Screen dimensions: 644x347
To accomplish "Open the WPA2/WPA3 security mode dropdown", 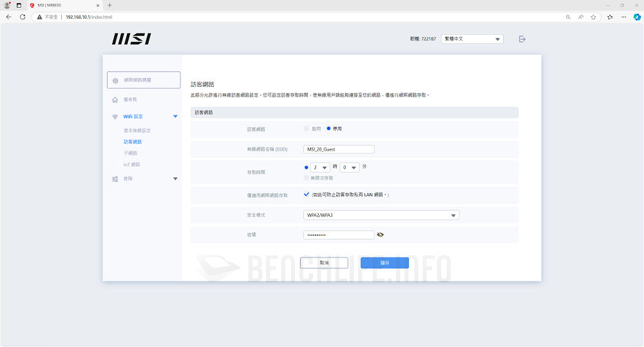I will [381, 215].
